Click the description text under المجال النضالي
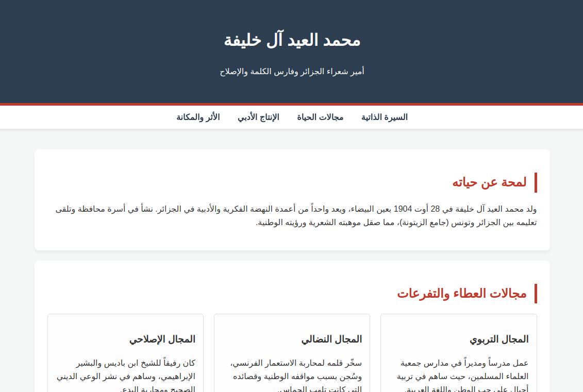 tap(296, 376)
